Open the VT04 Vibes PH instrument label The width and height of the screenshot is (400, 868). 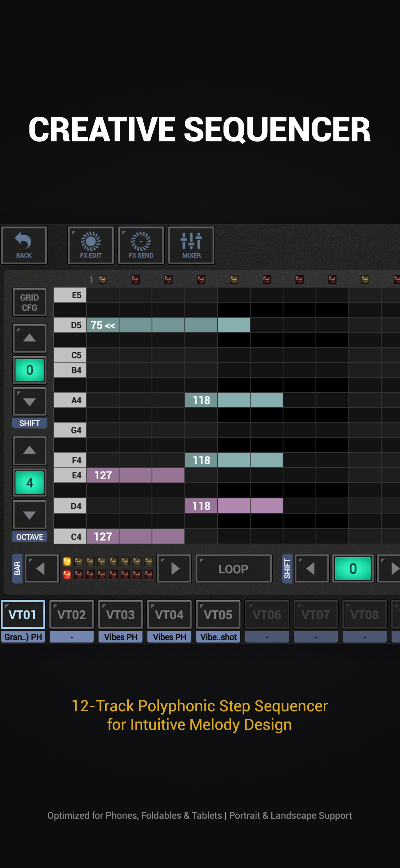click(x=169, y=637)
